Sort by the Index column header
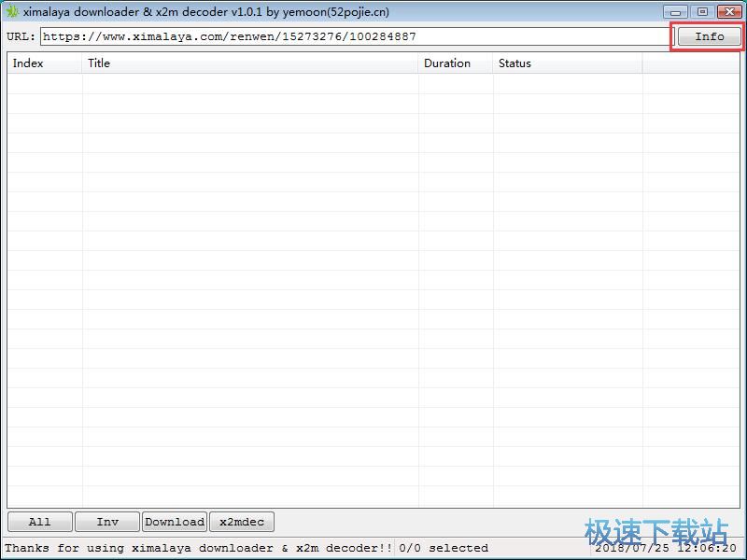Image resolution: width=747 pixels, height=560 pixels. tap(44, 63)
